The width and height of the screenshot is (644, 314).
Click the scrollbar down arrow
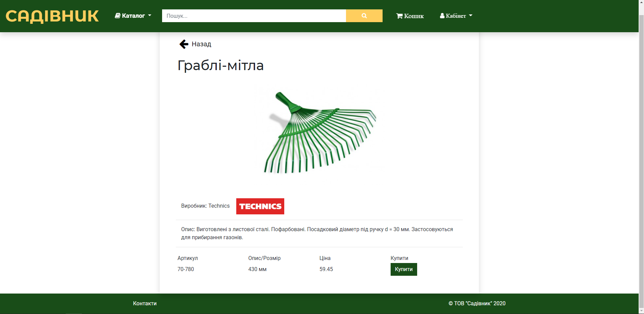click(641, 311)
